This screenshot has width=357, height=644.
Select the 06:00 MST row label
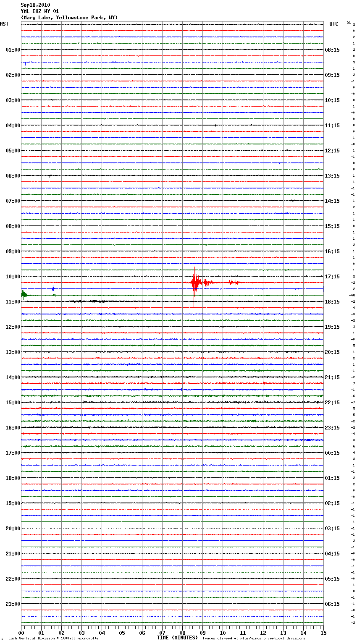click(x=13, y=176)
